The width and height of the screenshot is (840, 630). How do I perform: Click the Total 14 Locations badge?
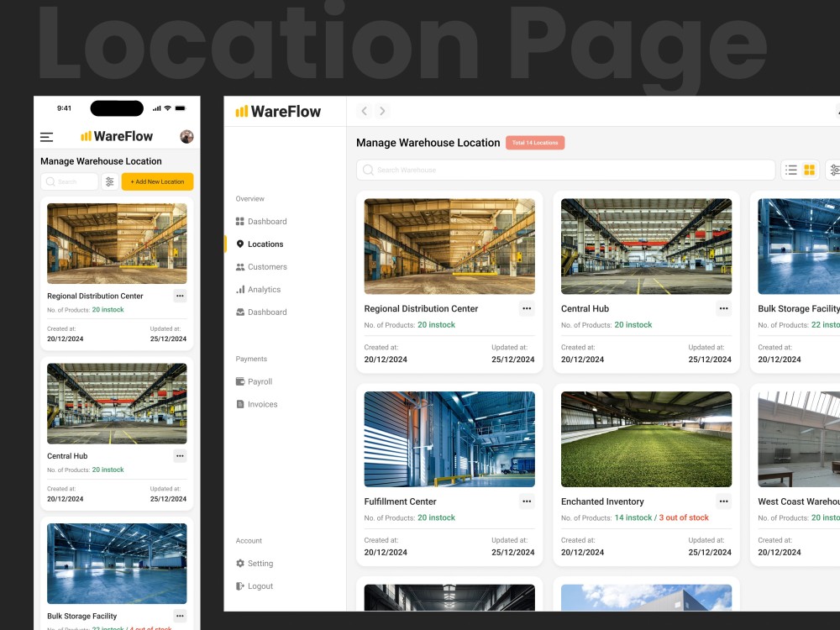point(535,143)
